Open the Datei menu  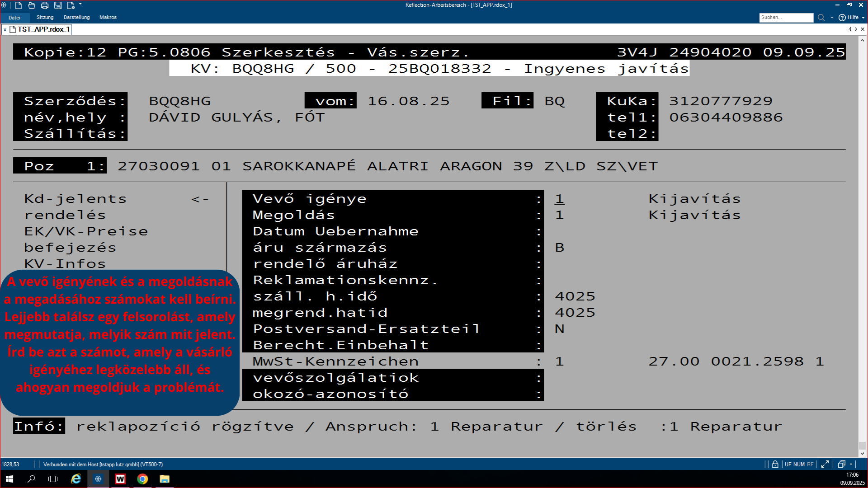click(x=14, y=18)
